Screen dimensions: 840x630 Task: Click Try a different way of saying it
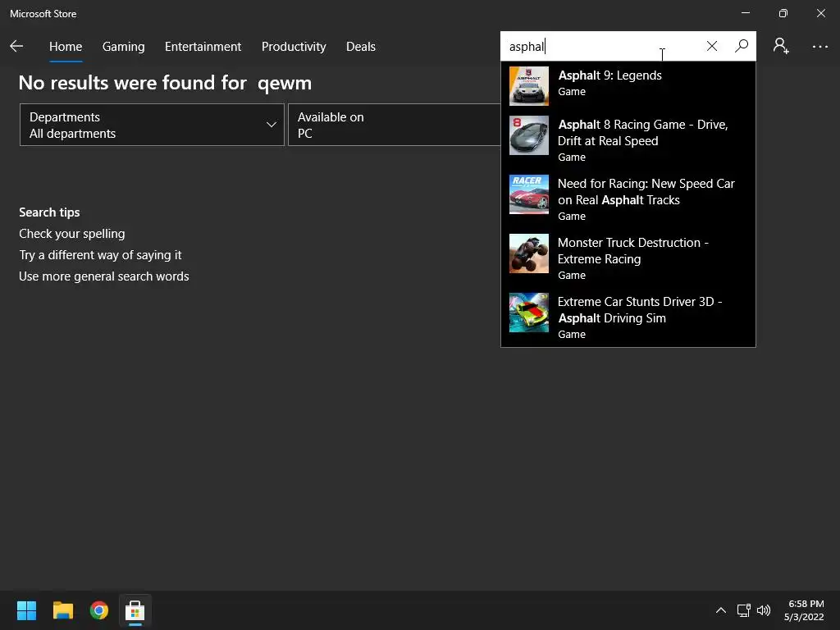[x=100, y=255]
